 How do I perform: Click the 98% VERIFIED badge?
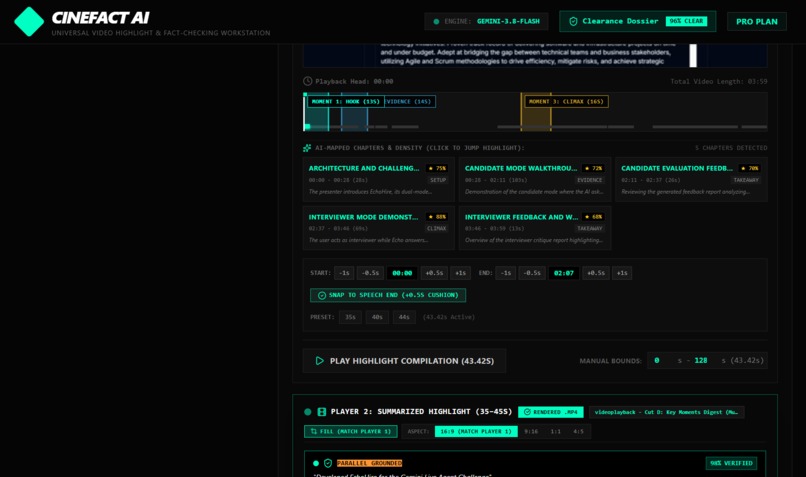coord(731,463)
